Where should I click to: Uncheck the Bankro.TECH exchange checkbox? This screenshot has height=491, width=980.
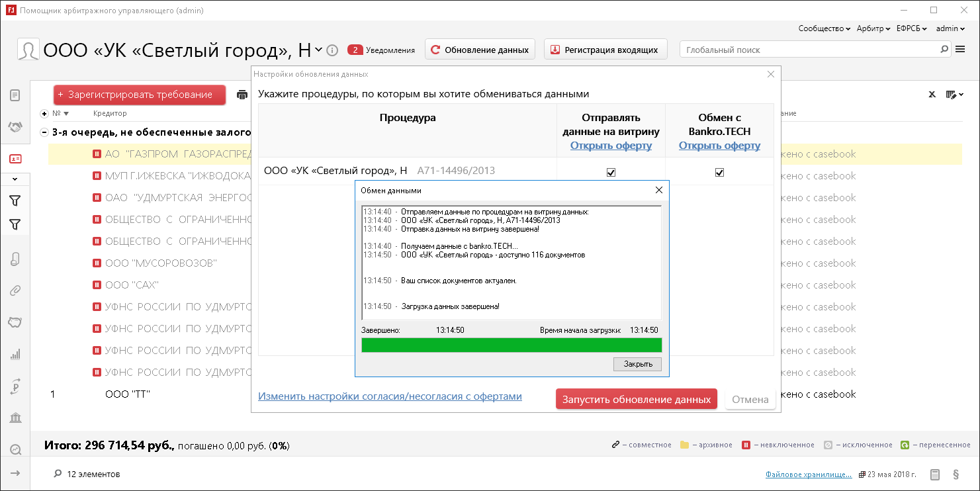pos(719,172)
